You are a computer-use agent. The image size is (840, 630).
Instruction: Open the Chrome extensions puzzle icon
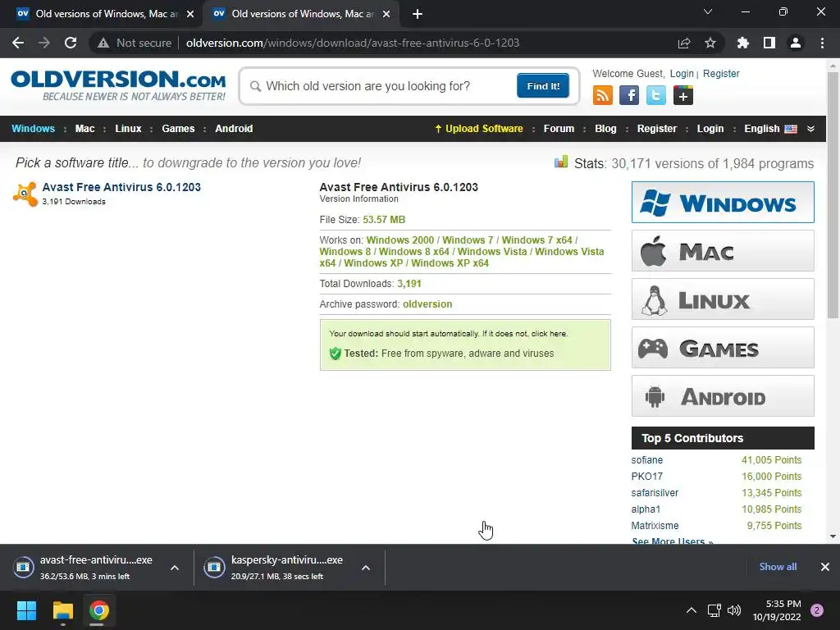pos(743,43)
